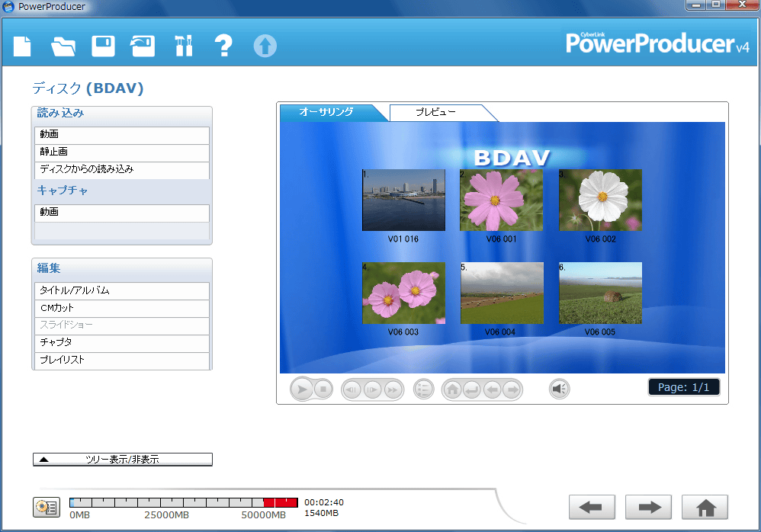This screenshot has height=532, width=761.
Task: Open チャプタ settings
Action: pos(122,342)
